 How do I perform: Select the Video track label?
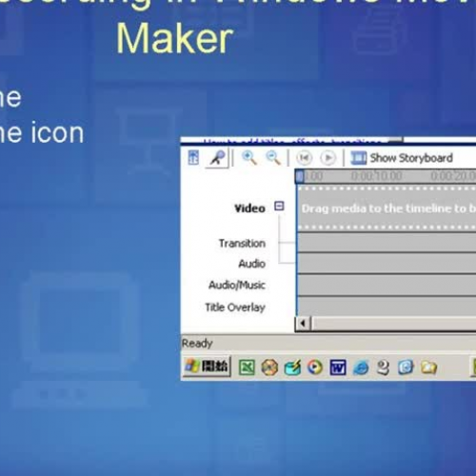click(x=249, y=208)
